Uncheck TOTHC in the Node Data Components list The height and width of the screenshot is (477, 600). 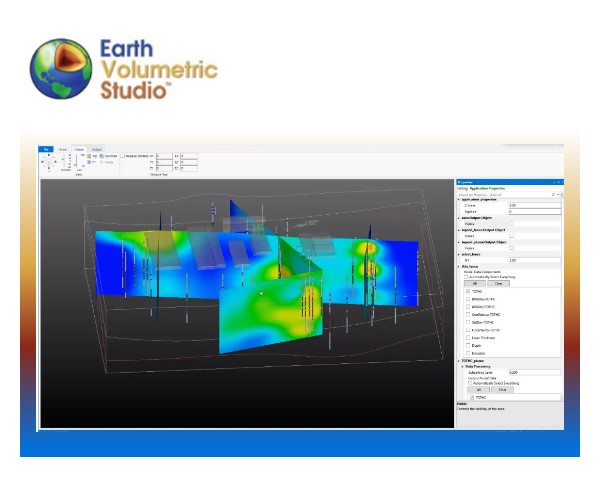[x=468, y=291]
